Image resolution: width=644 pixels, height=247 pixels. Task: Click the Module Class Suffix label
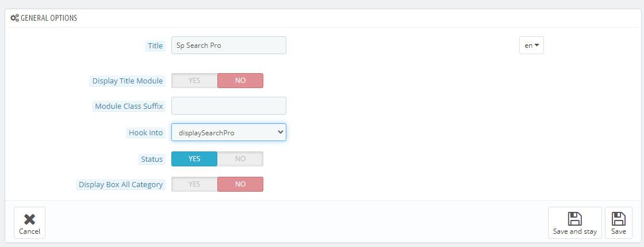tap(129, 107)
